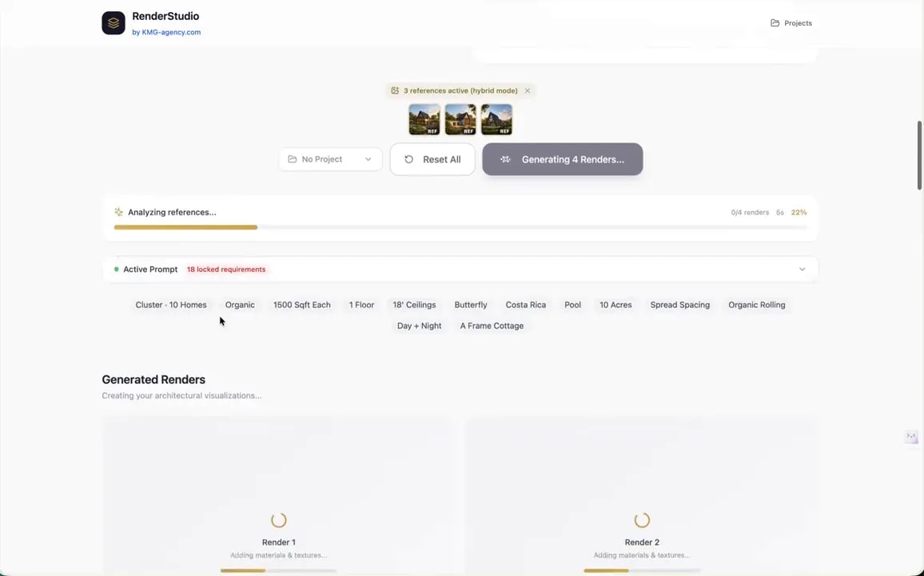Expand the Active Prompt chevron
Viewport: 924px width, 576px height.
tap(802, 270)
